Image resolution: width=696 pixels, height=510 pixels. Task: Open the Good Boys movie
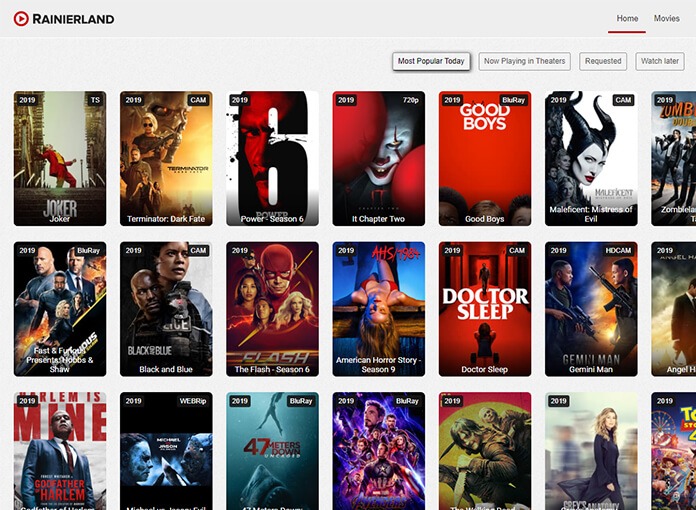tap(485, 158)
